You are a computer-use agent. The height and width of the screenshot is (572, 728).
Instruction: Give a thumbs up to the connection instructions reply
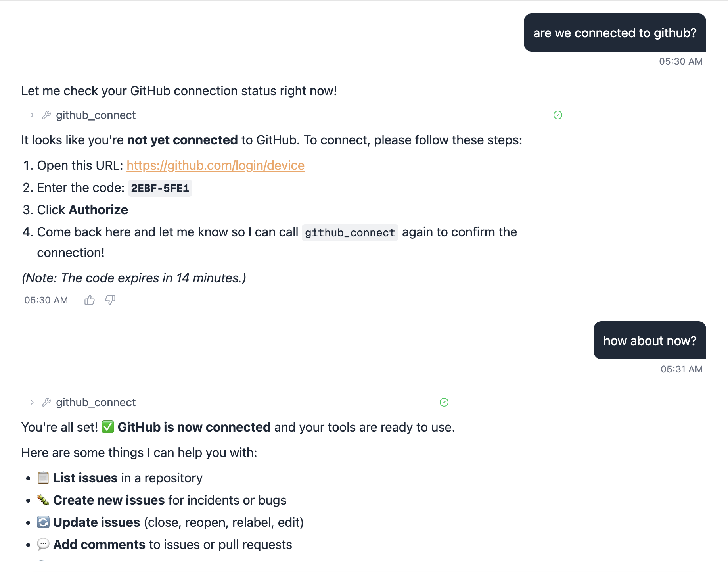coord(89,300)
